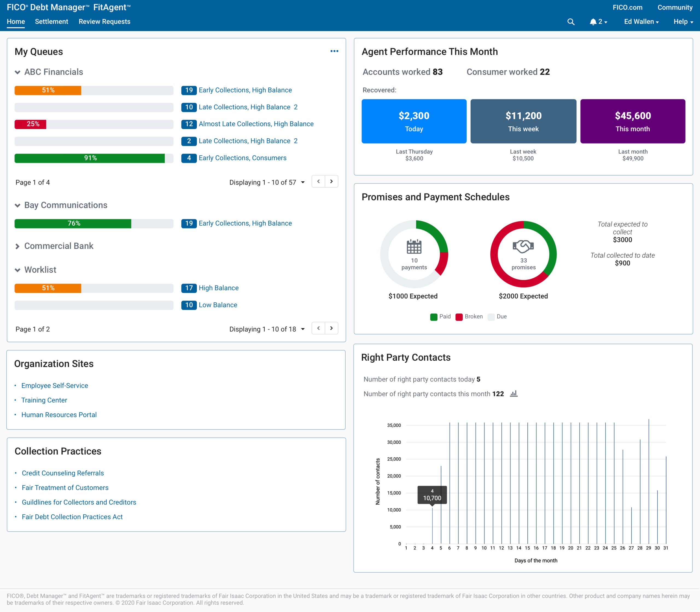Click 'Number of right party contacts today' text
The height and width of the screenshot is (612, 700).
tap(419, 380)
